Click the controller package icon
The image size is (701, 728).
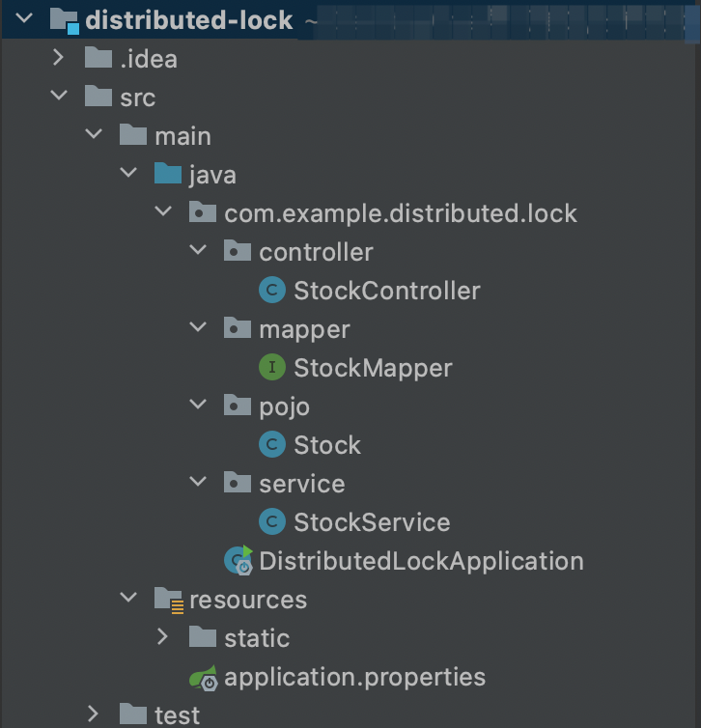point(238,250)
